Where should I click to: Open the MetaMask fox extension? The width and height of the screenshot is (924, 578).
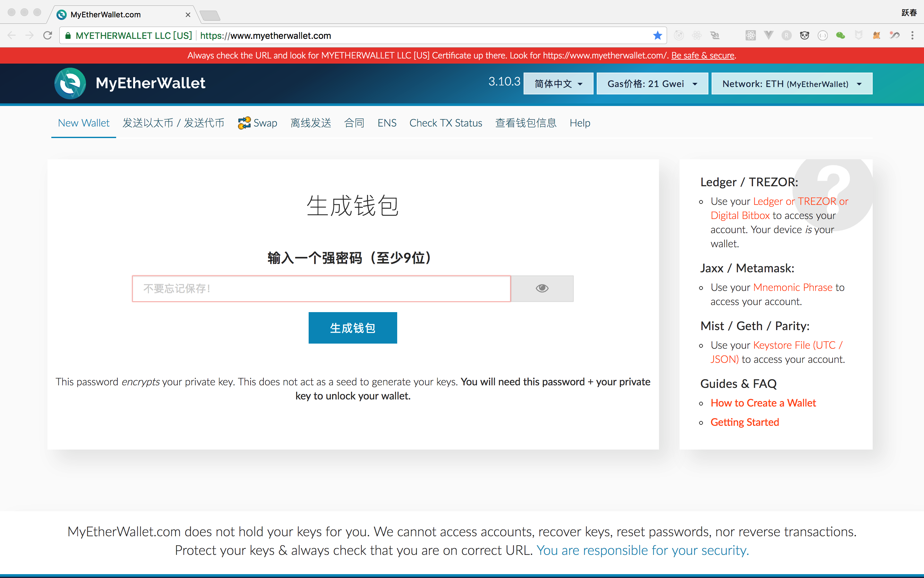(x=876, y=36)
